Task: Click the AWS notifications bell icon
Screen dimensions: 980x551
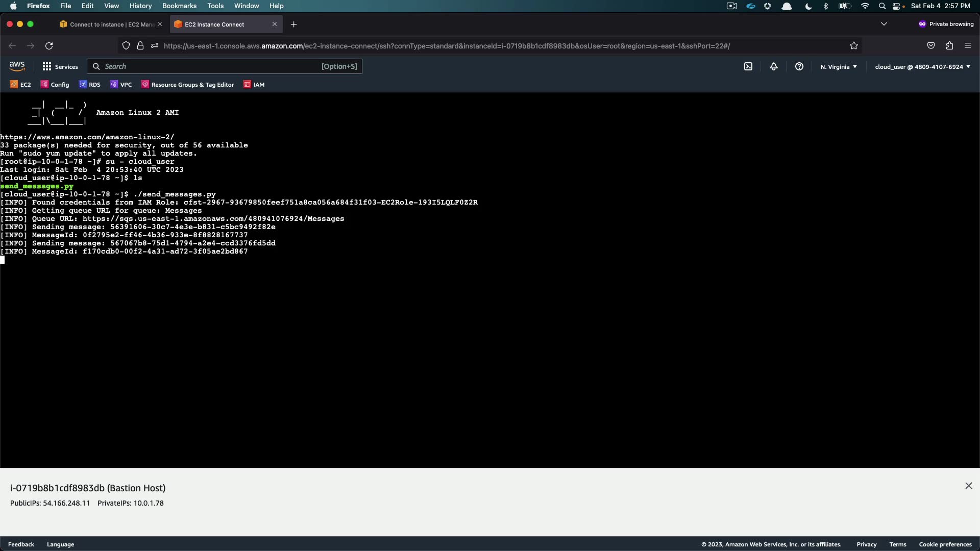Action: [774, 66]
